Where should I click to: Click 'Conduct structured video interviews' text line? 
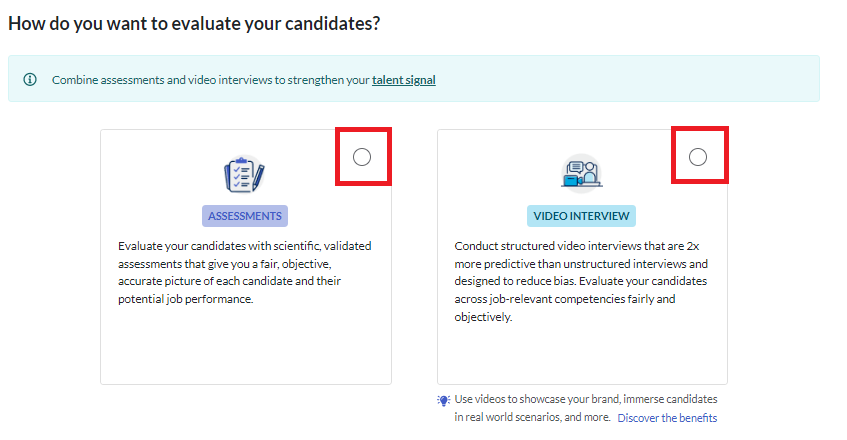pyautogui.click(x=580, y=245)
